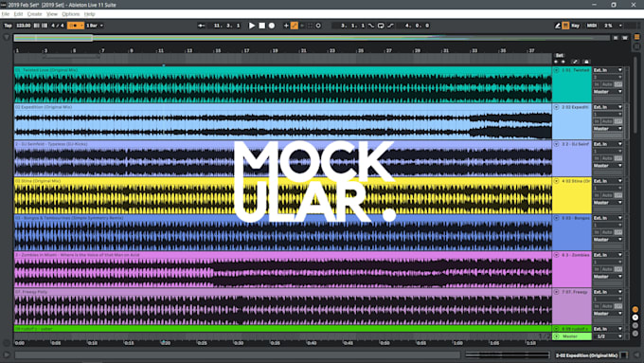The image size is (644, 363).
Task: Click the Stop button in transport
Action: point(262,26)
